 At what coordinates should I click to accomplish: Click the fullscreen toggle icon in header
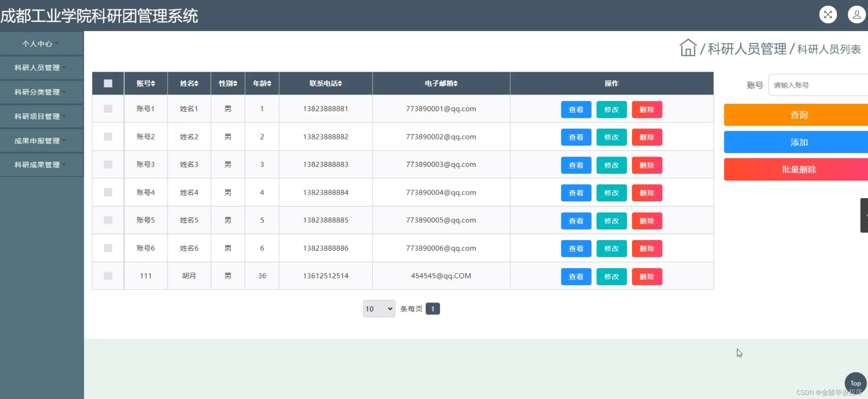pyautogui.click(x=828, y=15)
